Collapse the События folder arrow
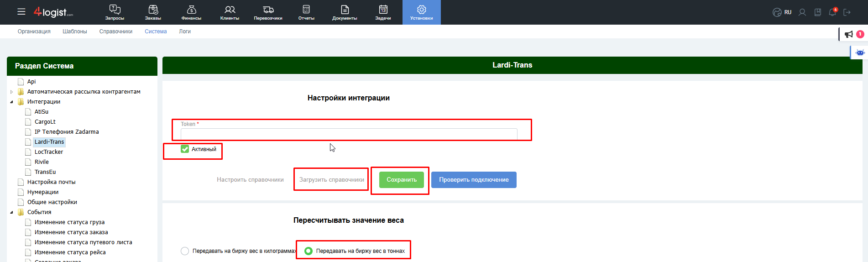868x262 pixels. tap(12, 212)
